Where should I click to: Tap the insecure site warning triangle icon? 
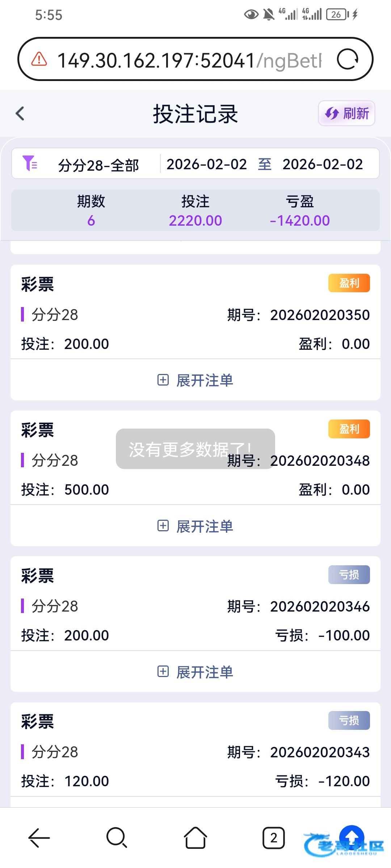(39, 59)
